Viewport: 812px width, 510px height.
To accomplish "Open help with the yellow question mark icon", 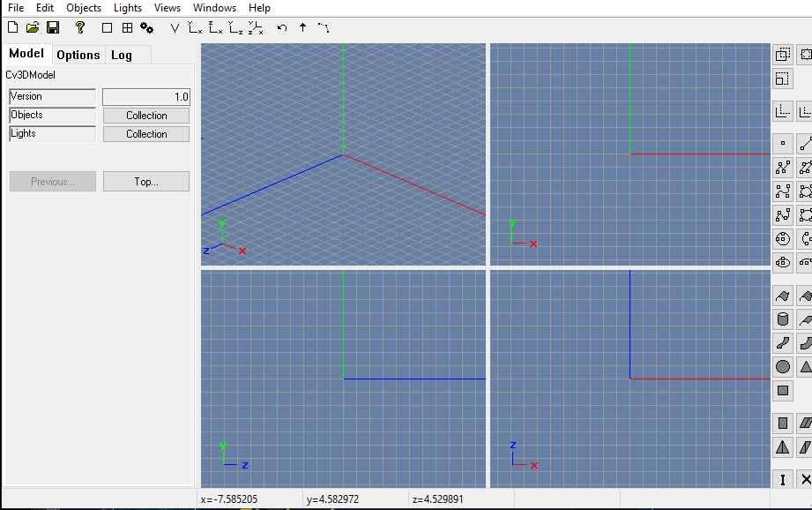I will point(79,27).
